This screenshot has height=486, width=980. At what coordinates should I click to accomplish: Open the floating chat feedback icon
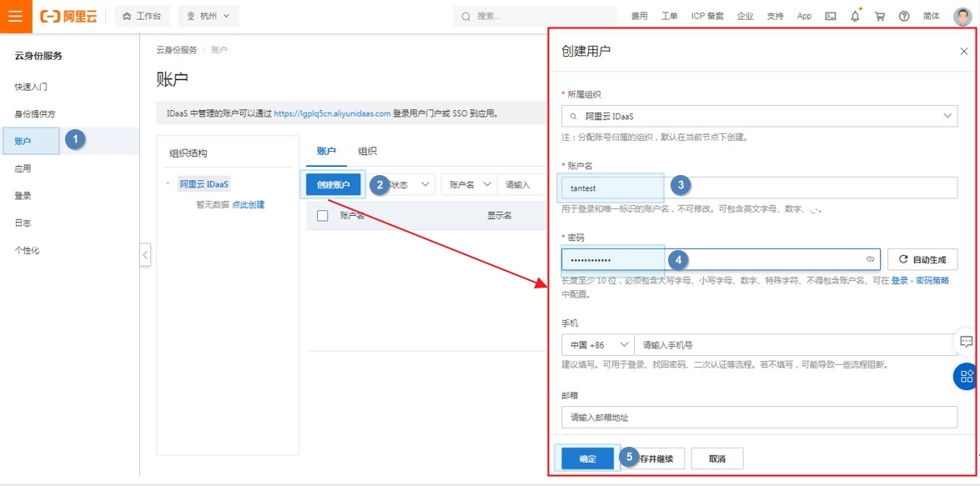pos(966,342)
